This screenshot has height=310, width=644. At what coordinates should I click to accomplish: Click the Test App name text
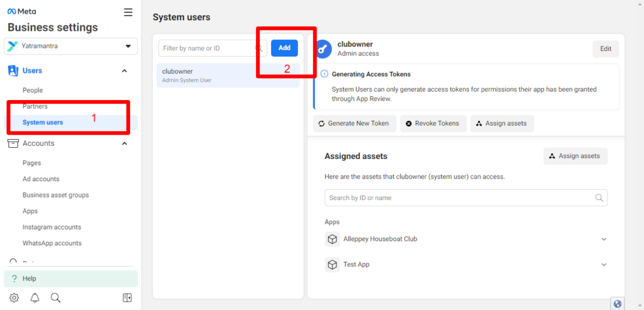click(x=357, y=265)
